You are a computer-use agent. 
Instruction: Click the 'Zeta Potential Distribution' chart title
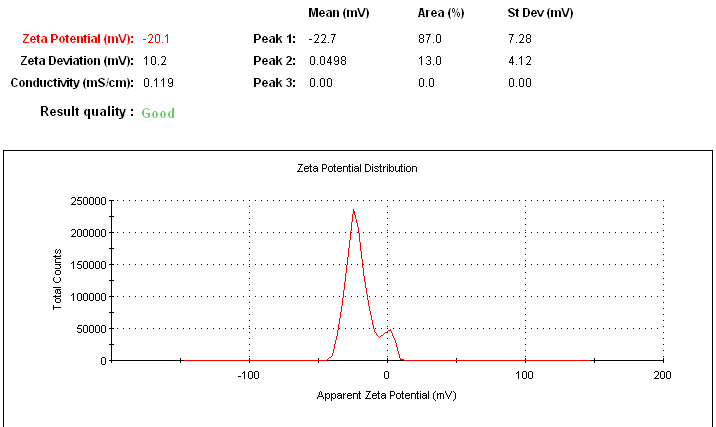point(357,168)
